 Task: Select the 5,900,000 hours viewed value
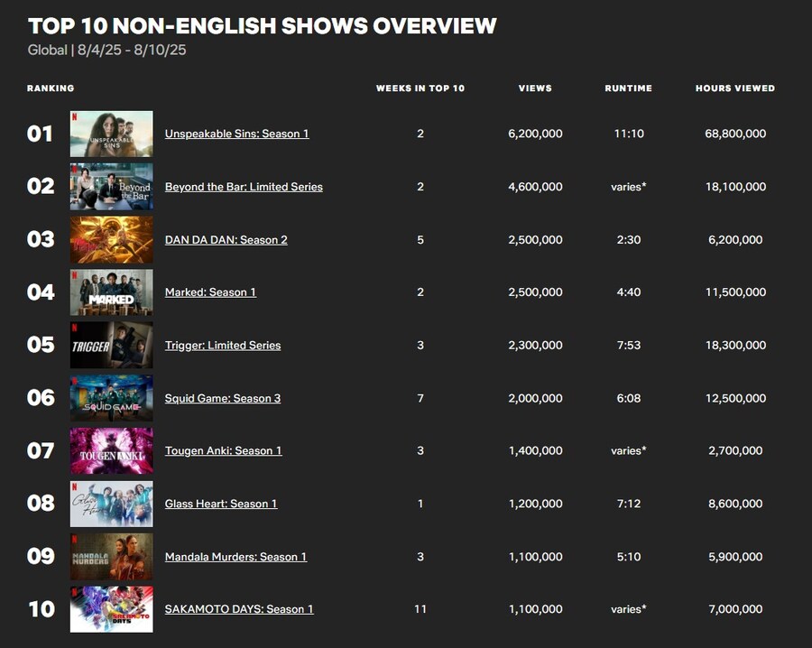click(x=735, y=557)
